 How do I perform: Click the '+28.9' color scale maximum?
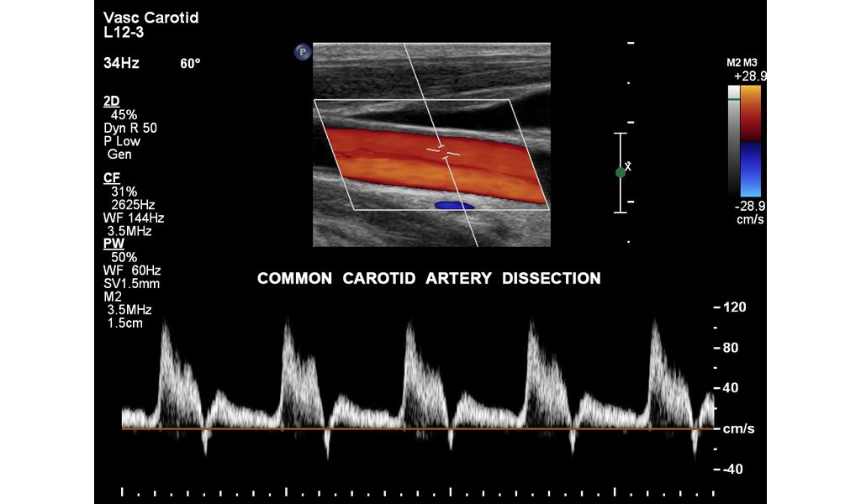point(750,76)
